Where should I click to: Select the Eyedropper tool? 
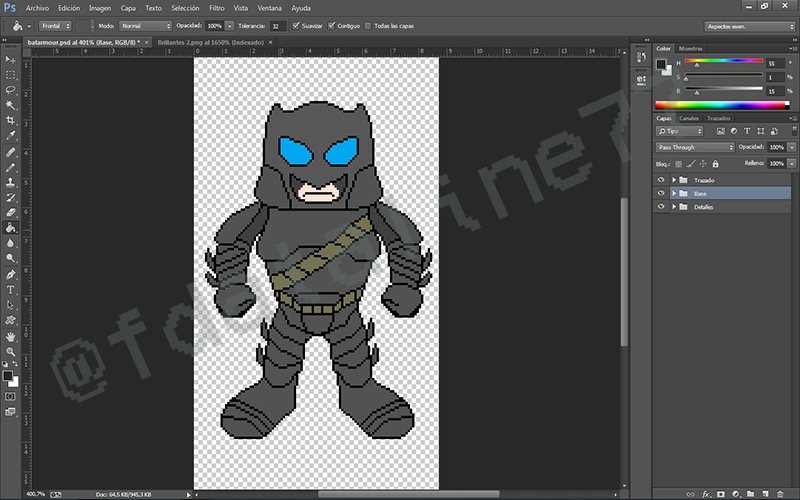click(x=10, y=136)
